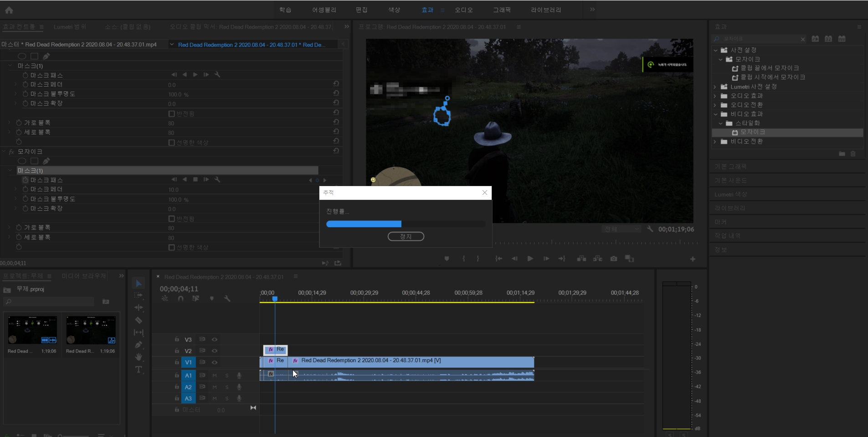Open 미디어 브라우저 panel tab
Image resolution: width=868 pixels, height=437 pixels.
tap(84, 276)
